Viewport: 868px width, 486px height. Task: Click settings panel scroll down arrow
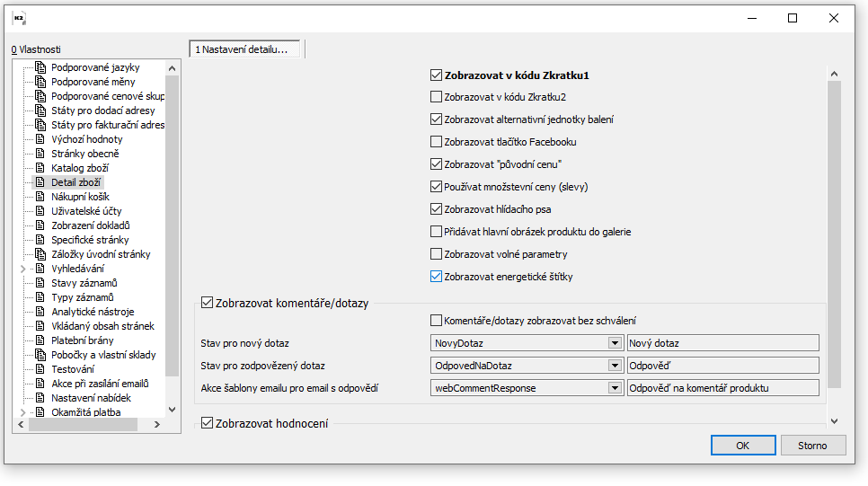tap(834, 421)
